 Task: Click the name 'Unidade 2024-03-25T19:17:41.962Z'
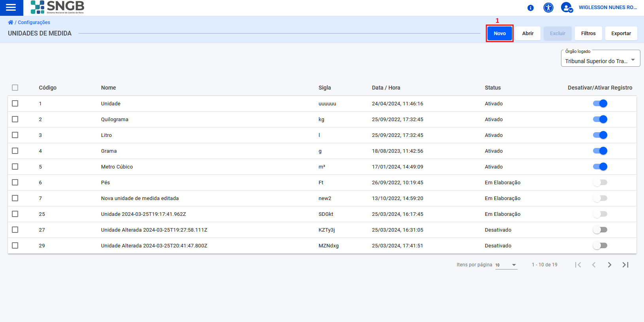pyautogui.click(x=143, y=214)
